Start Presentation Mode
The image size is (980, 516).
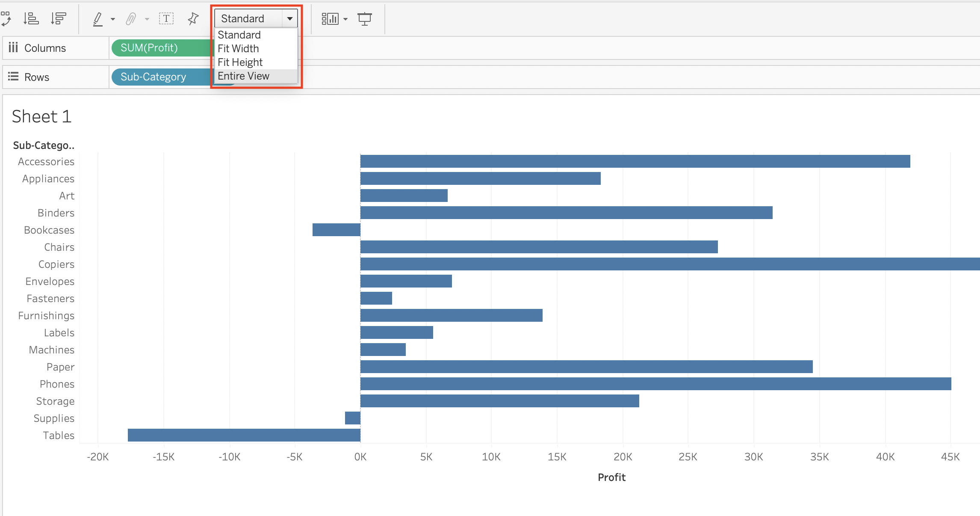pyautogui.click(x=365, y=18)
